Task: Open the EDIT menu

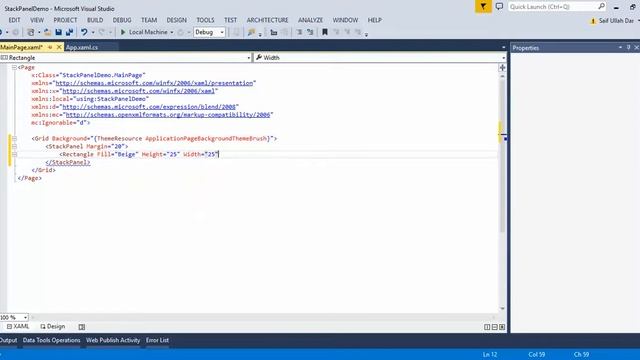Action: coord(14,20)
